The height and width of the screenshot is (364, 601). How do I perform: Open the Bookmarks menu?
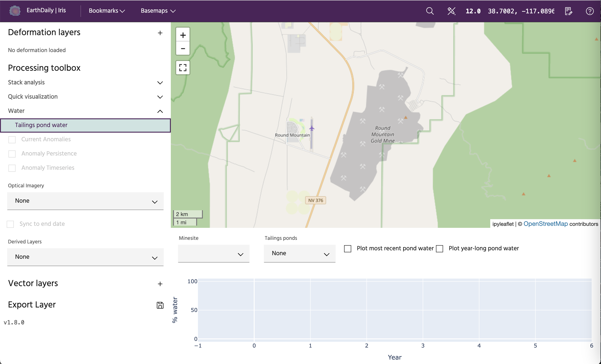pyautogui.click(x=107, y=11)
